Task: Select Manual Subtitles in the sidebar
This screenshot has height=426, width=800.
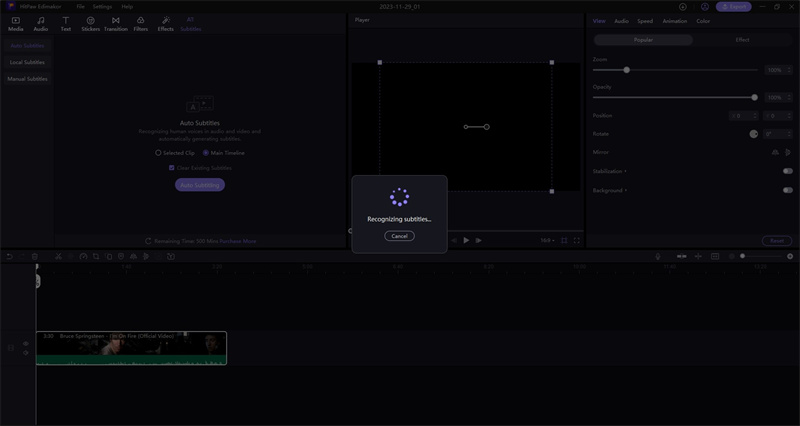Action: tap(27, 79)
